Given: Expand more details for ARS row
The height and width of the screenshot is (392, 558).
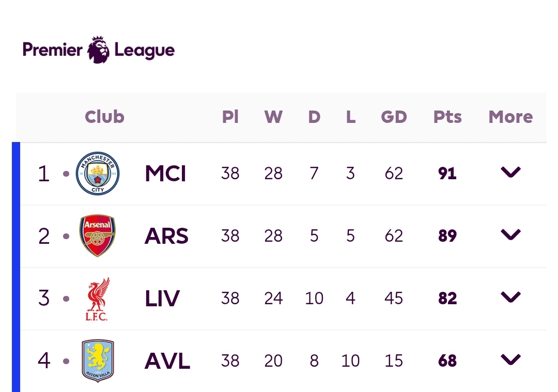Looking at the screenshot, I should [x=510, y=234].
